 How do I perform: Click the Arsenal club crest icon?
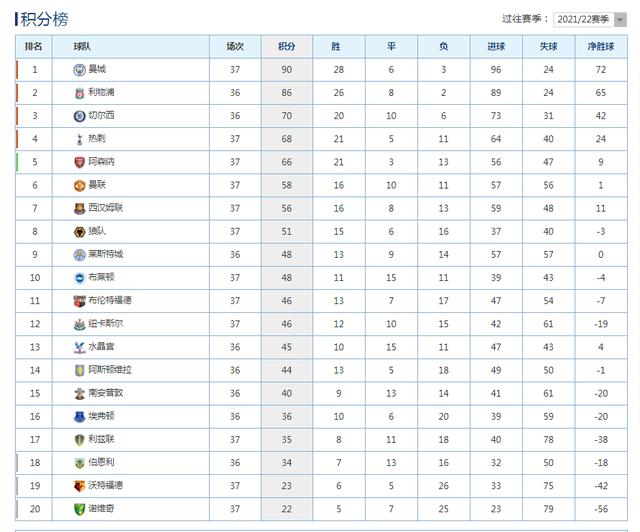point(79,162)
